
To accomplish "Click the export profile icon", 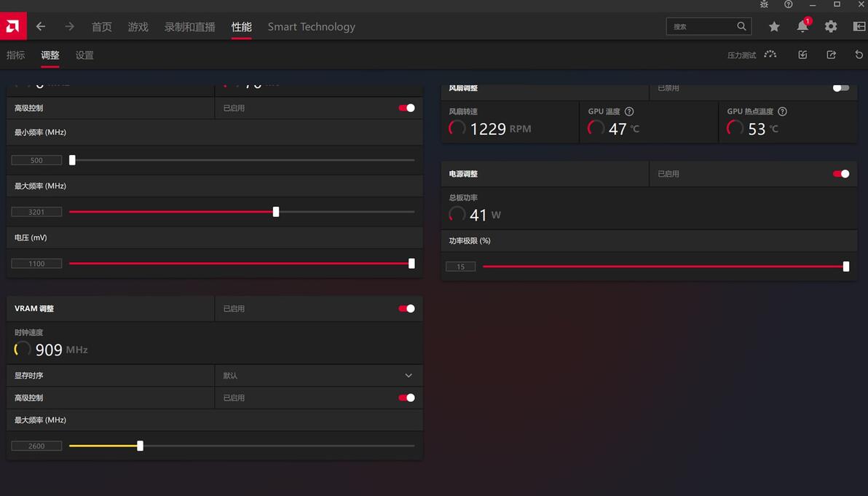I will 831,54.
